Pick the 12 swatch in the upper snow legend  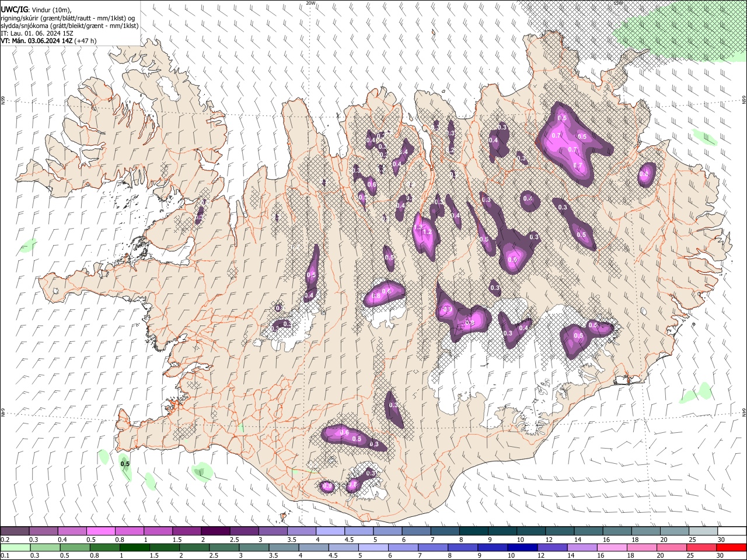[559, 531]
